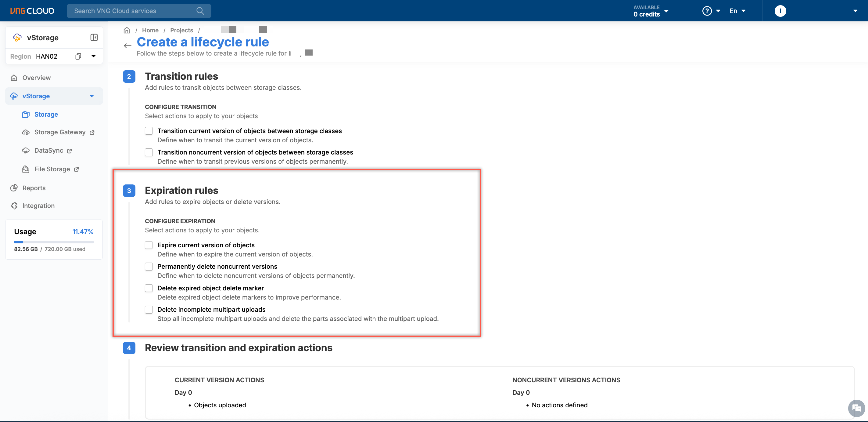
Task: Expand the Region selector dropdown arrow
Action: tap(93, 56)
